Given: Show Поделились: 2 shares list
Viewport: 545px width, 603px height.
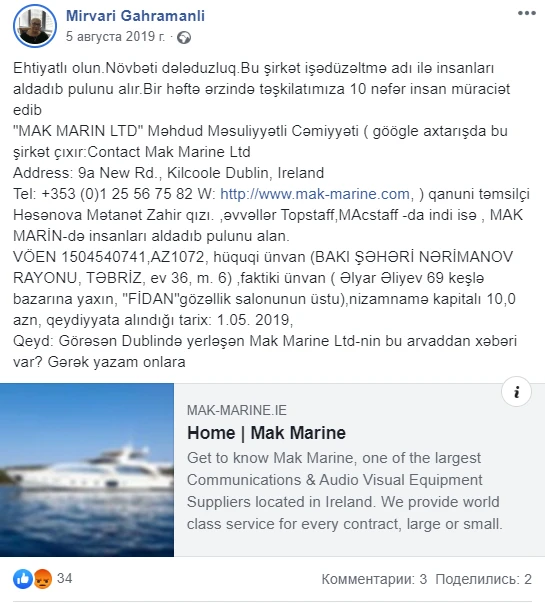Looking at the screenshot, I should pos(483,579).
